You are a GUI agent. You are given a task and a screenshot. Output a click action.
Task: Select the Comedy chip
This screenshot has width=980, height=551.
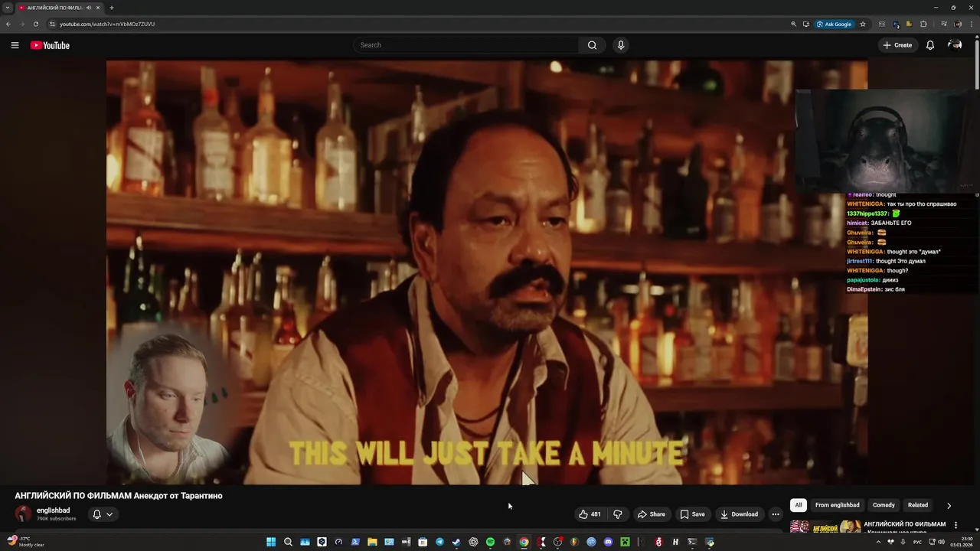(x=884, y=505)
